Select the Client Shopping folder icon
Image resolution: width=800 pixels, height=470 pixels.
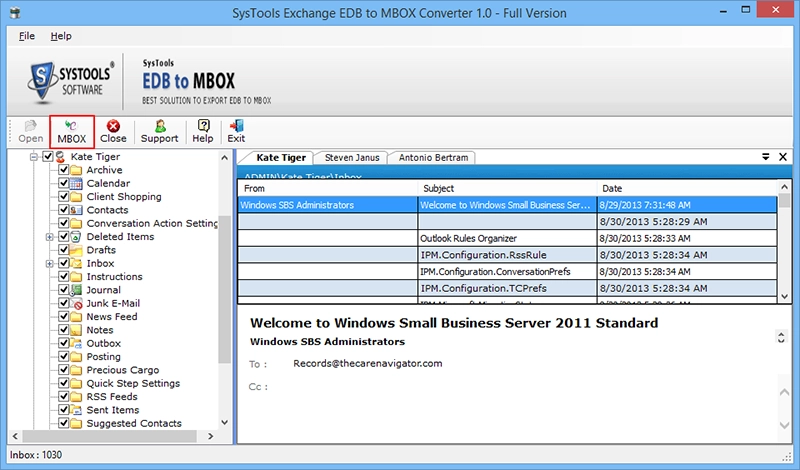pyautogui.click(x=76, y=196)
